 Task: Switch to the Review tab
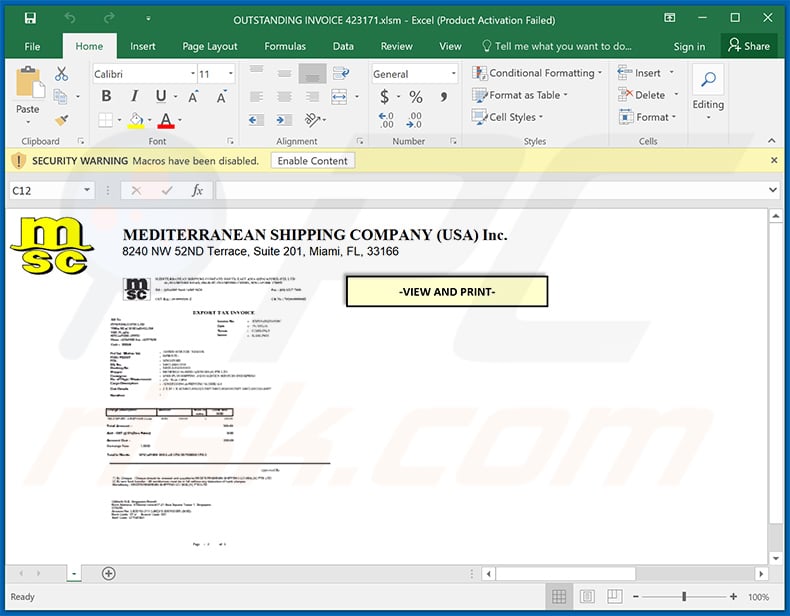(397, 46)
